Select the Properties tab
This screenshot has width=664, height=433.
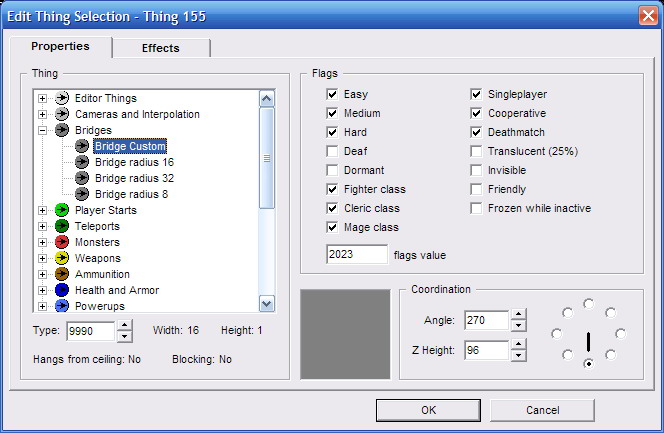pos(60,46)
